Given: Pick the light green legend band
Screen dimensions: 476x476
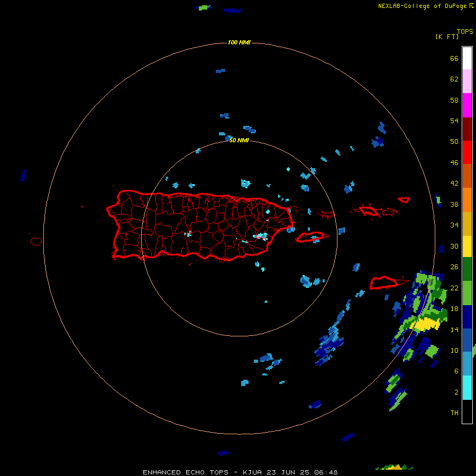Looking at the screenshot, I should click(x=467, y=293).
